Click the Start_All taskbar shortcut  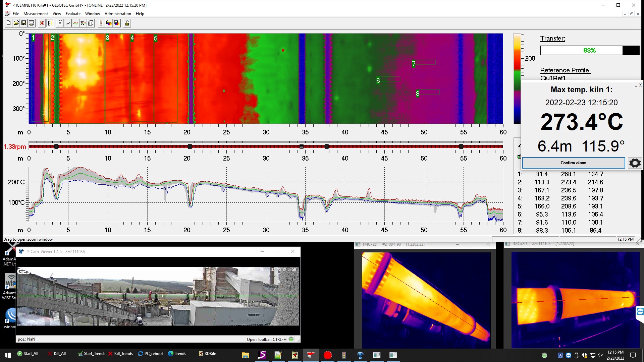tap(28, 354)
